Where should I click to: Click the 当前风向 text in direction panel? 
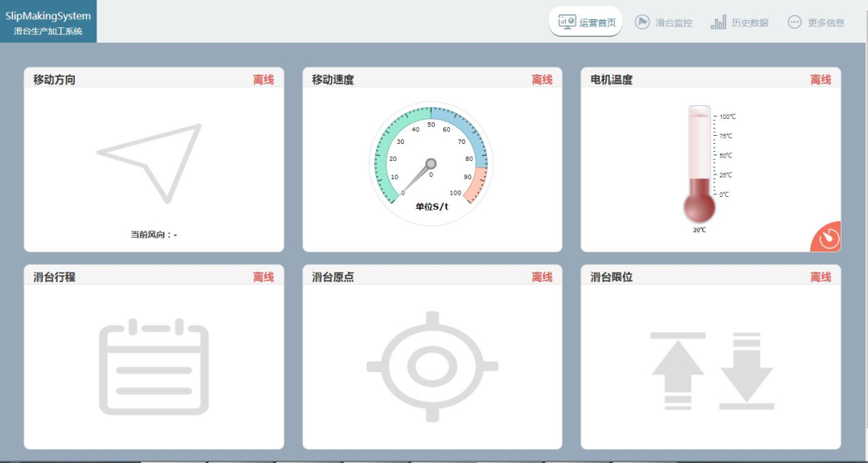click(x=153, y=233)
